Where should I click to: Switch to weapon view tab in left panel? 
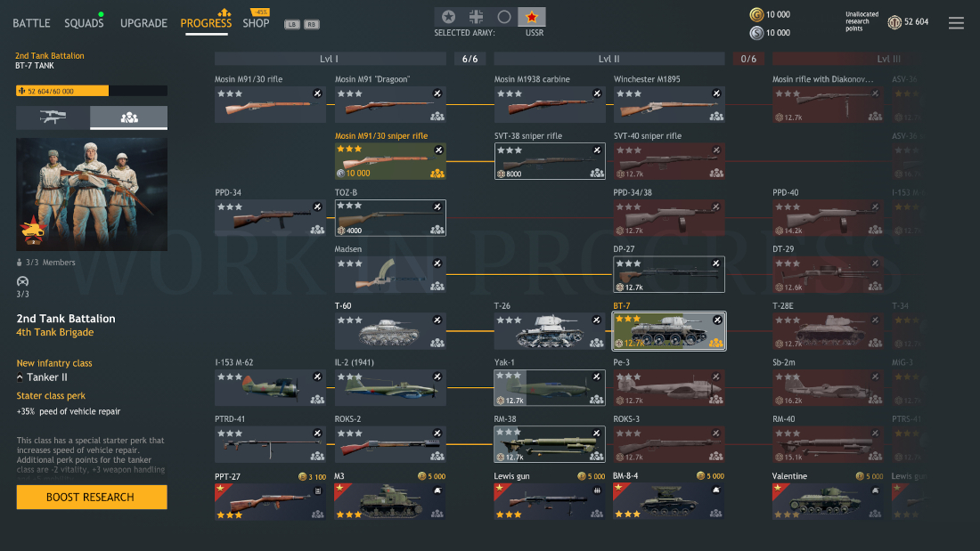pos(53,117)
